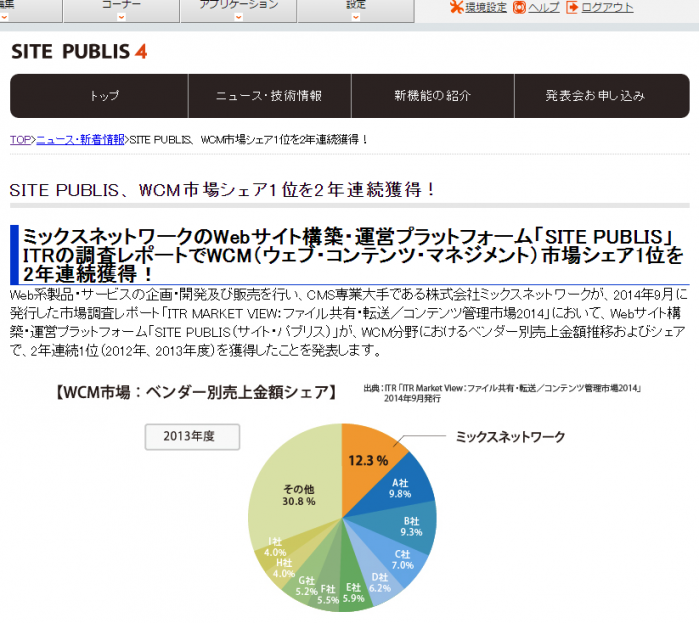Click the SITE PUBLIS 4 logo

pyautogui.click(x=79, y=52)
